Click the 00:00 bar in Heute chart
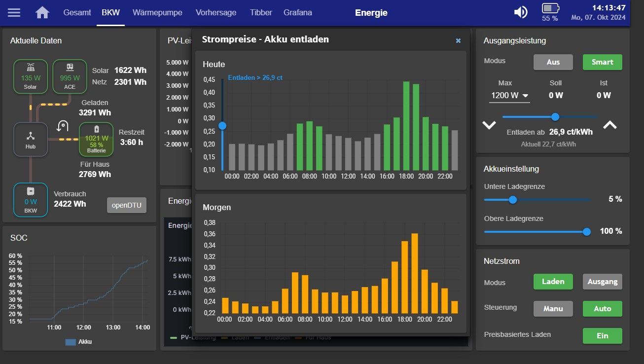Image resolution: width=644 pixels, height=364 pixels. (232, 157)
